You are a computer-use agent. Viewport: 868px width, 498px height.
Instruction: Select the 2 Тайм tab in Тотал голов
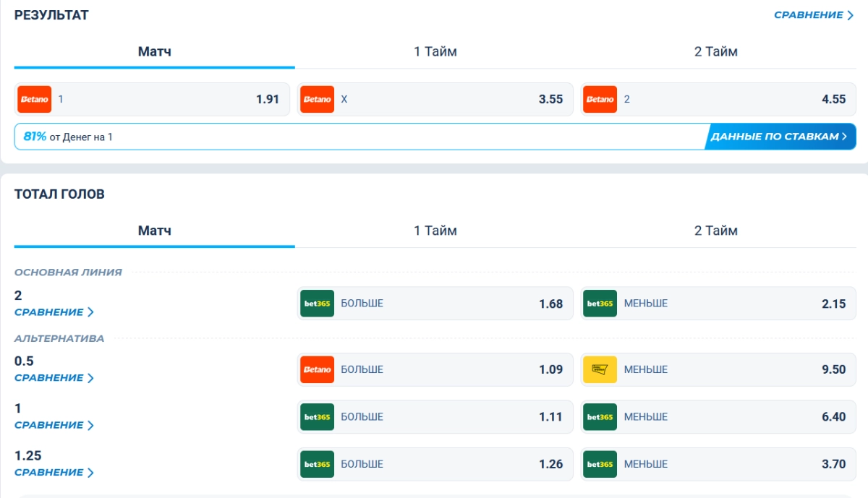[716, 231]
